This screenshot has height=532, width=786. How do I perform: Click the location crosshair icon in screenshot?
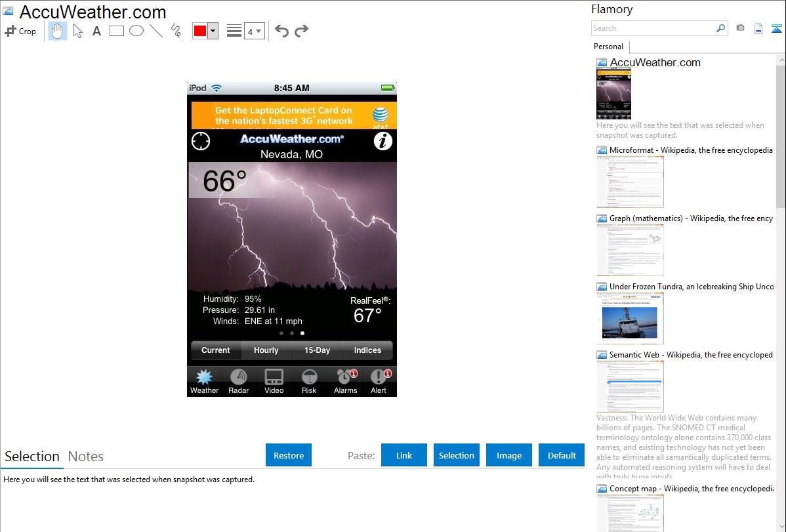point(201,142)
